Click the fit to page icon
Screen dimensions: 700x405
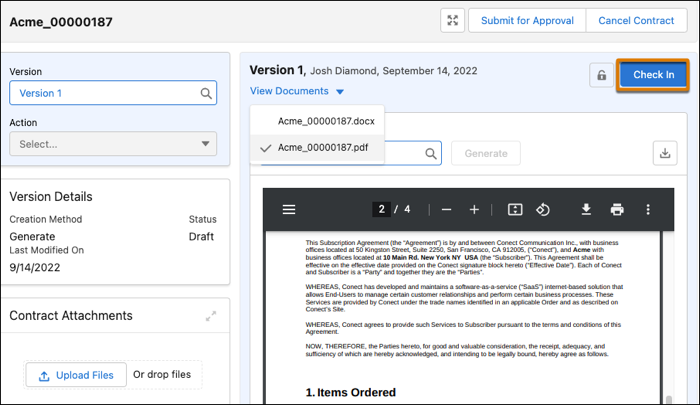tap(515, 209)
